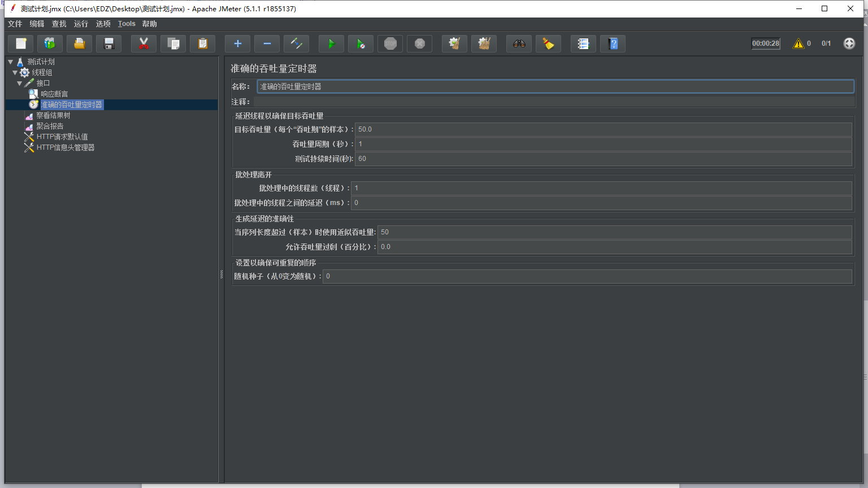Viewport: 868px width, 488px height.
Task: Collapse the 测试计划 tree node
Action: click(x=11, y=62)
